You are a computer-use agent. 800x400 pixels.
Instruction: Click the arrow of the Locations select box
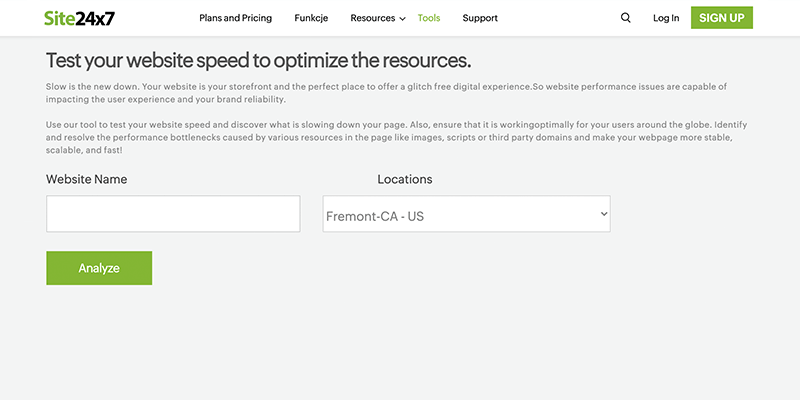coord(604,214)
